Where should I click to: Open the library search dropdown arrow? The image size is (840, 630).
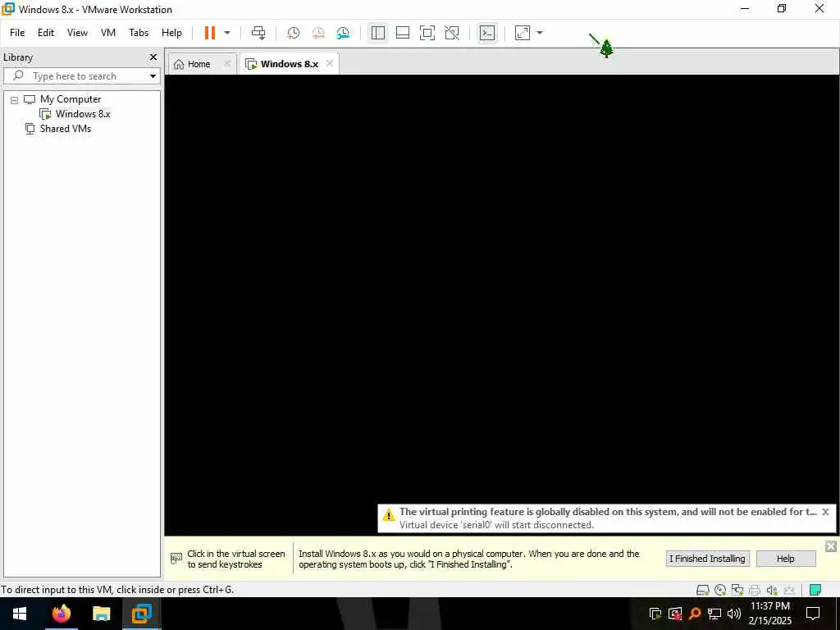(x=153, y=76)
